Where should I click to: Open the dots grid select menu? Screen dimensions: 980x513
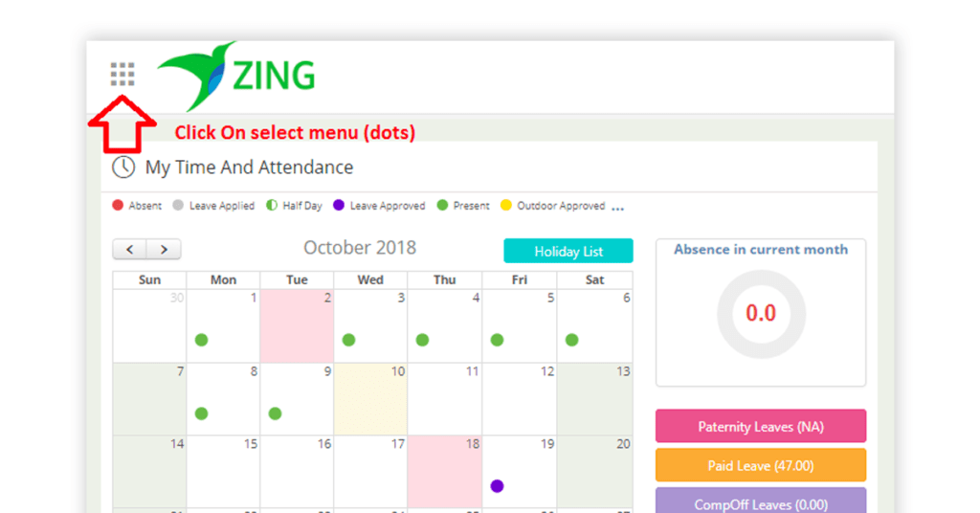pos(122,75)
